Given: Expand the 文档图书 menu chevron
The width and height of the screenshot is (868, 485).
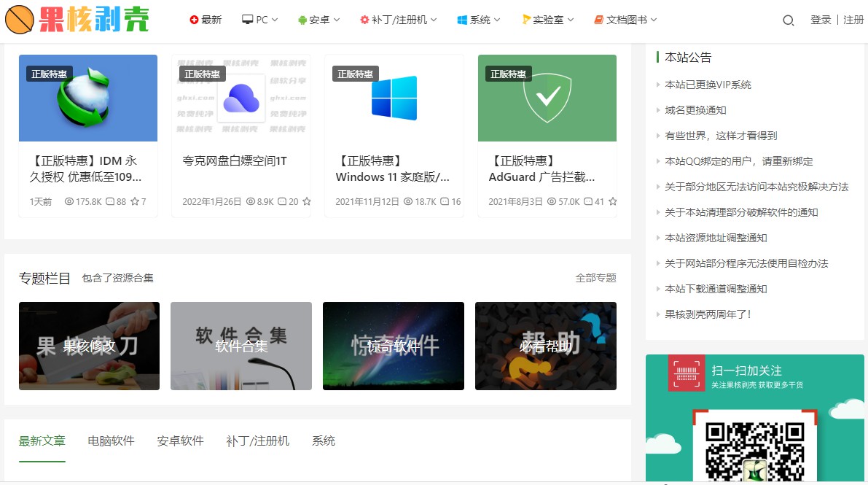Looking at the screenshot, I should [x=654, y=20].
